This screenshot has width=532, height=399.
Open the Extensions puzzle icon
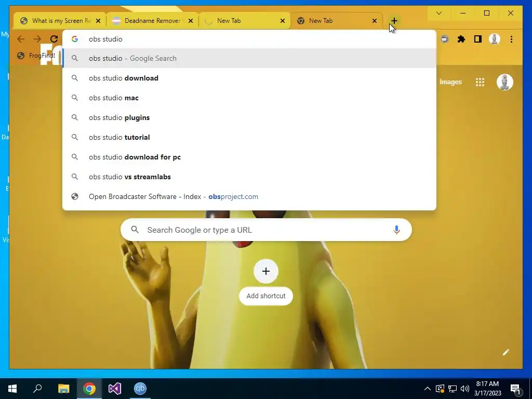[461, 39]
